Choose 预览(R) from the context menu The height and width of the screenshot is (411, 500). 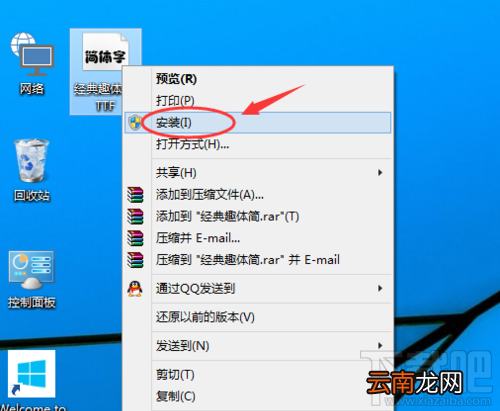pyautogui.click(x=258, y=79)
